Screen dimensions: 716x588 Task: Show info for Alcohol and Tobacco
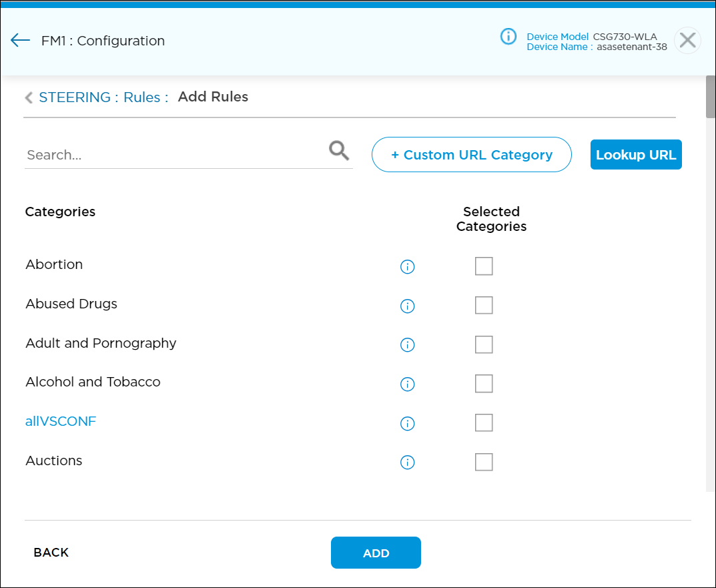click(407, 384)
